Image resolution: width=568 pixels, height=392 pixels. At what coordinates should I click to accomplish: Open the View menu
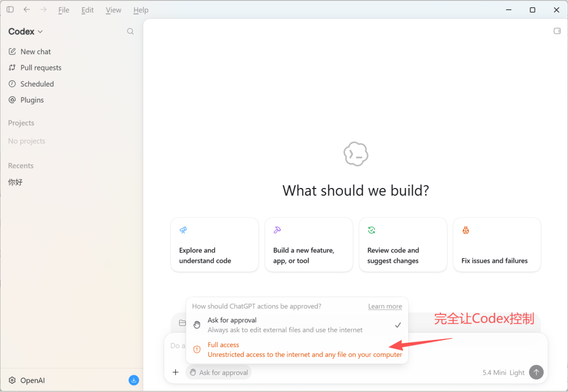[113, 10]
